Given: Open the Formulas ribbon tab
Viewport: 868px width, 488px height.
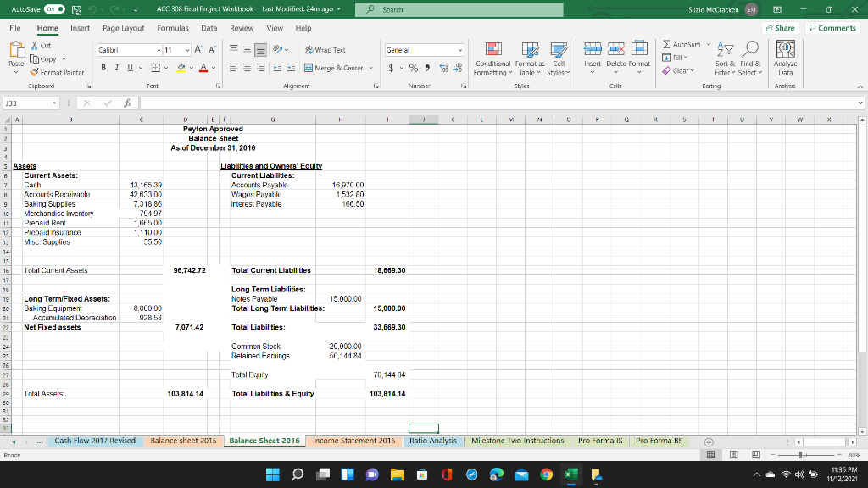Looking at the screenshot, I should [x=172, y=27].
